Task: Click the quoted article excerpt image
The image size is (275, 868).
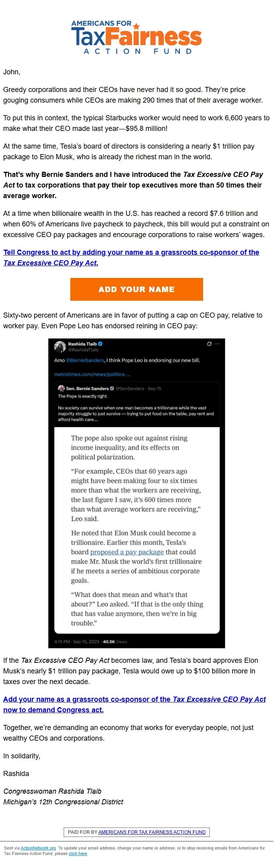Action: 137,531
